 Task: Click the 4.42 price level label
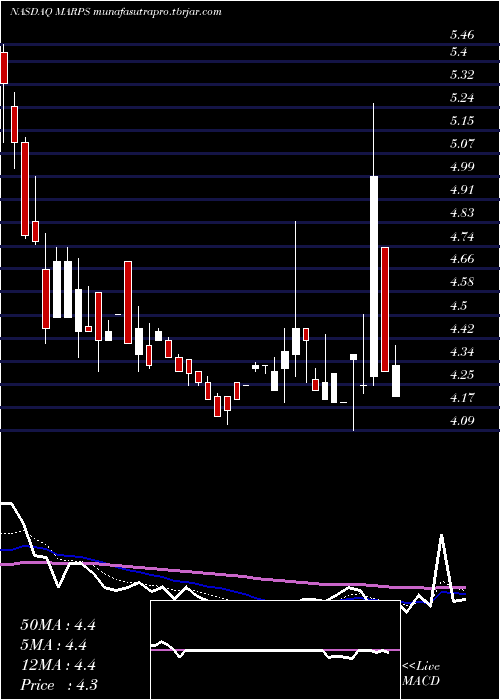[x=462, y=329]
